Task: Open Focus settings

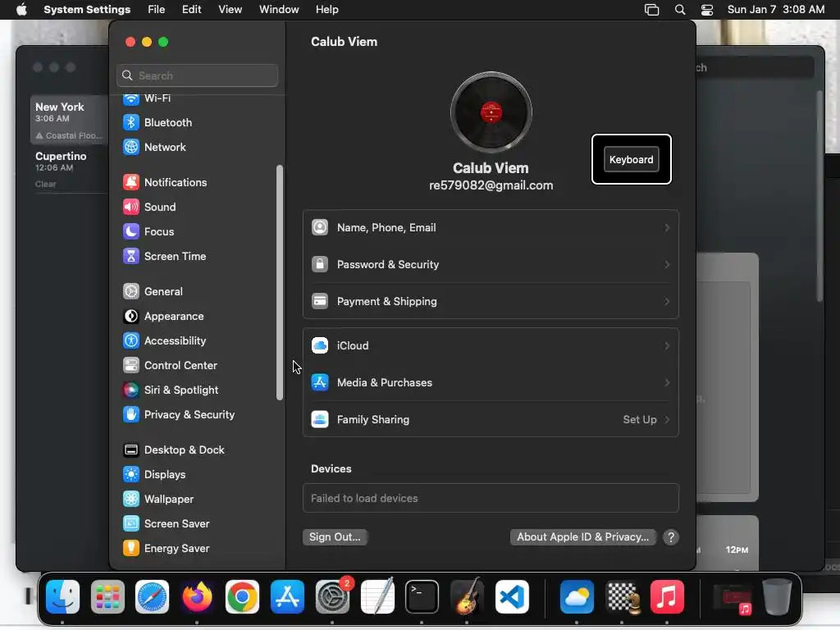Action: (x=148, y=232)
